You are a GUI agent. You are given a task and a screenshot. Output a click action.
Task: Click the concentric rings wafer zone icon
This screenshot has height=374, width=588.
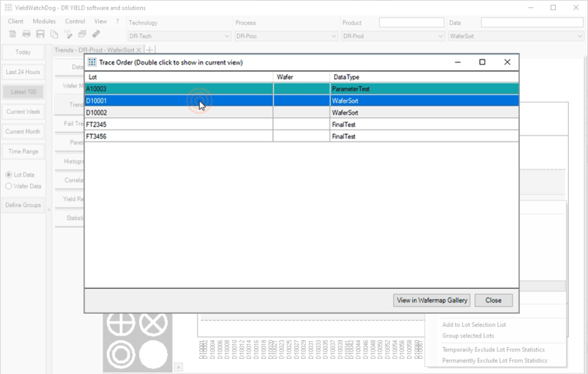[121, 353]
